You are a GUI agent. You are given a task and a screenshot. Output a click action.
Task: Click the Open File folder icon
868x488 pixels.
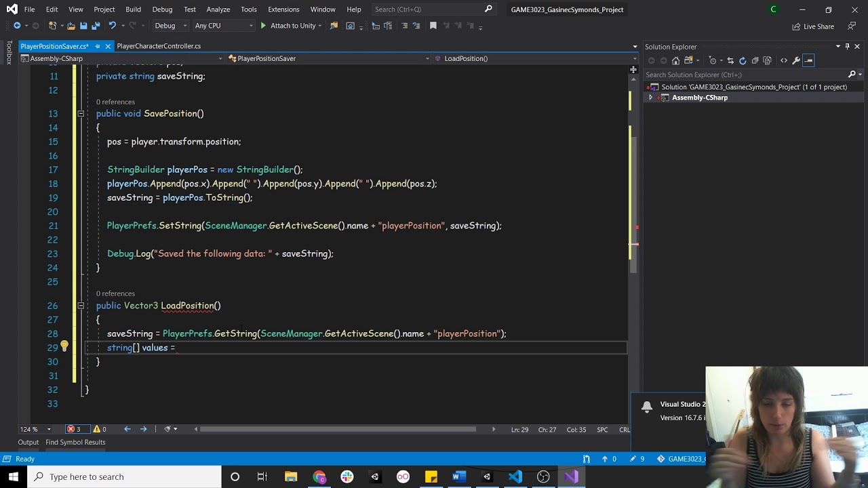pyautogui.click(x=71, y=26)
